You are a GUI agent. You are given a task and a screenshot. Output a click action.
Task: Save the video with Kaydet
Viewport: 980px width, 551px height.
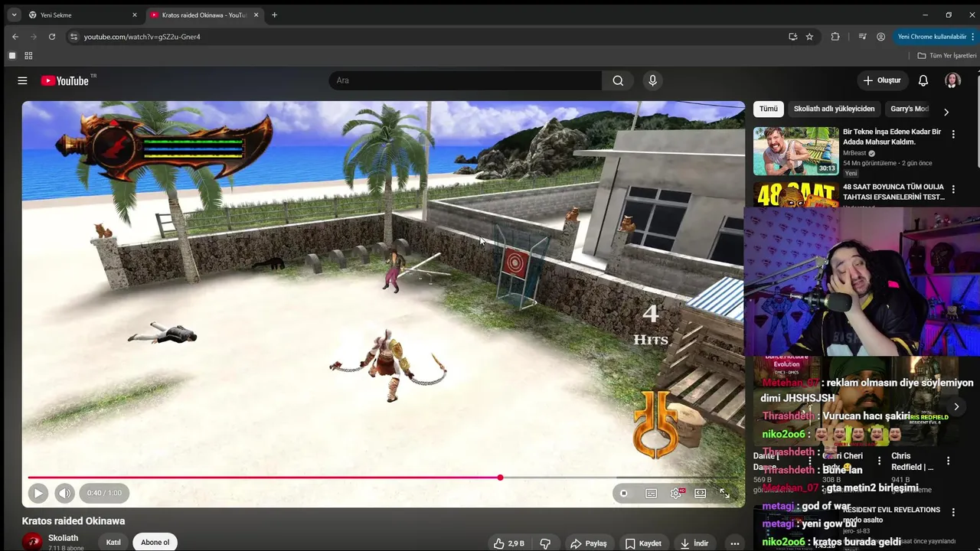click(643, 543)
